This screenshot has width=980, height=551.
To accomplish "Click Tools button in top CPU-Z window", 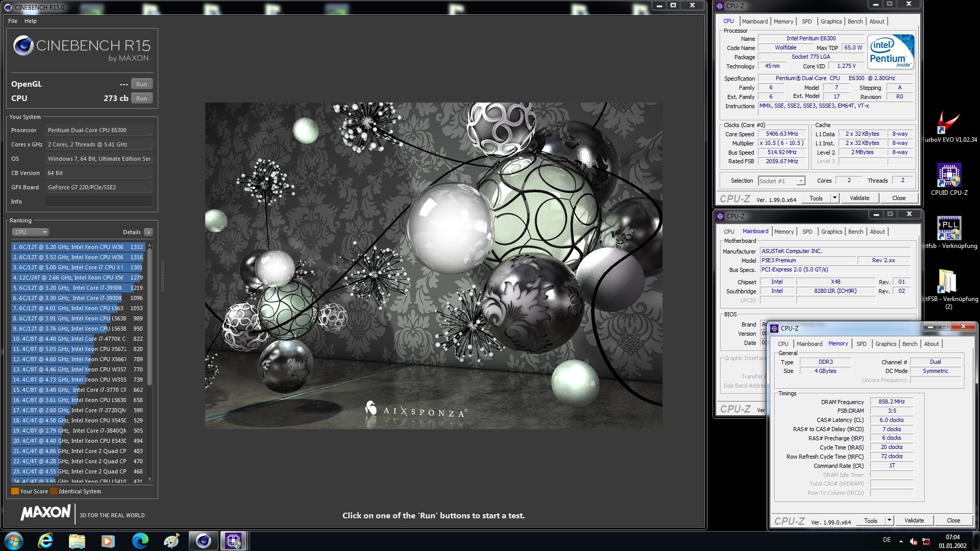I will (x=816, y=198).
